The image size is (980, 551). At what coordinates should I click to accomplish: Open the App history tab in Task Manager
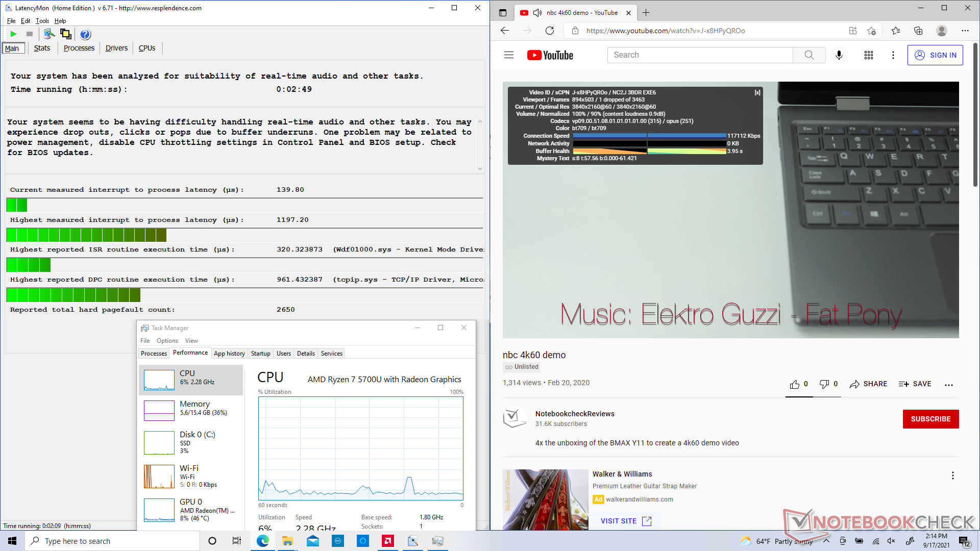pyautogui.click(x=229, y=354)
